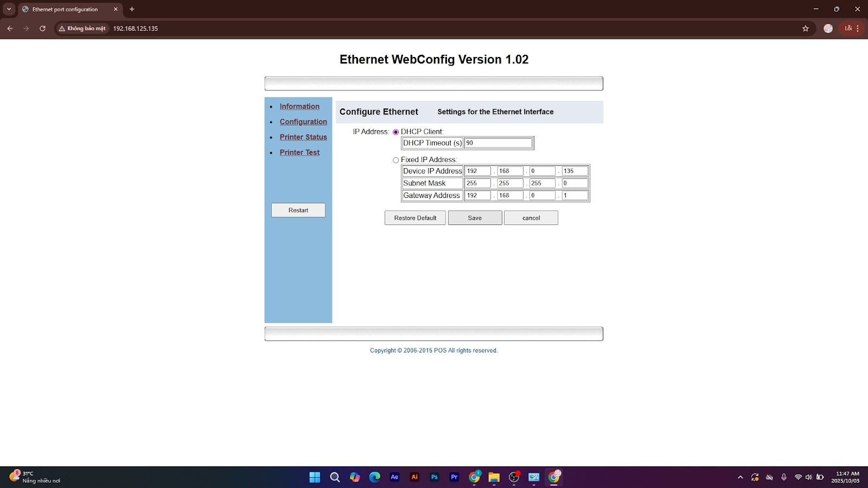Viewport: 868px width, 488px height.
Task: Click the Device IP Address field containing 168
Action: (510, 171)
